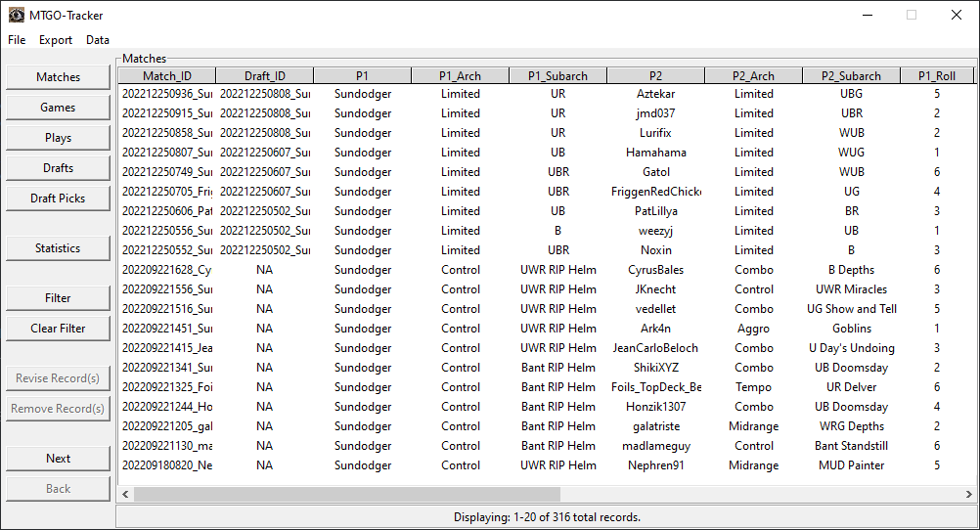Sort by the P1_Roll column header
This screenshot has width=980, height=530.
coord(936,75)
